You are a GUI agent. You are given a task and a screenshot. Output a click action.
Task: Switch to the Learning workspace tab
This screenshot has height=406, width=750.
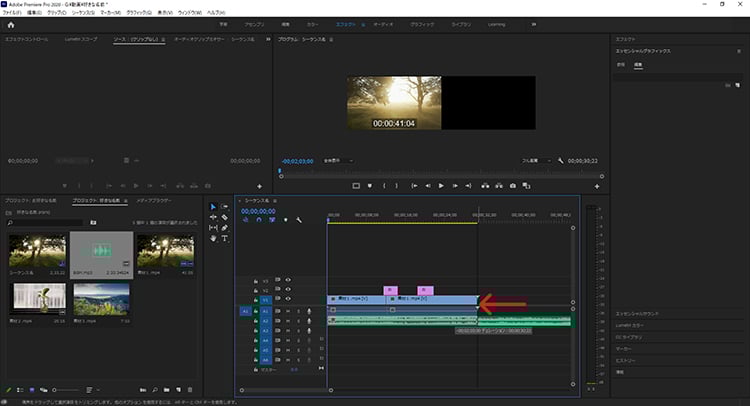pyautogui.click(x=496, y=24)
